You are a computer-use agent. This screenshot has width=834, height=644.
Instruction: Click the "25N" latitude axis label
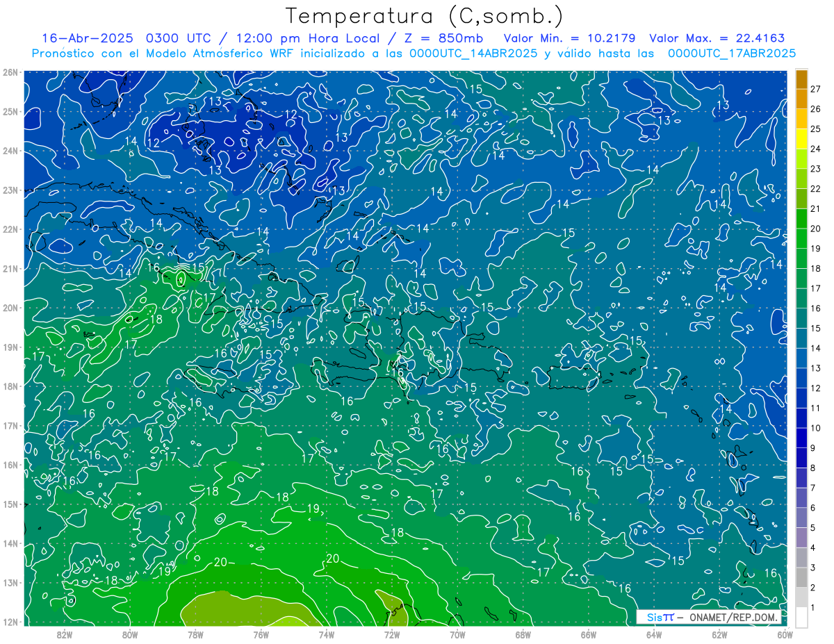[x=10, y=111]
